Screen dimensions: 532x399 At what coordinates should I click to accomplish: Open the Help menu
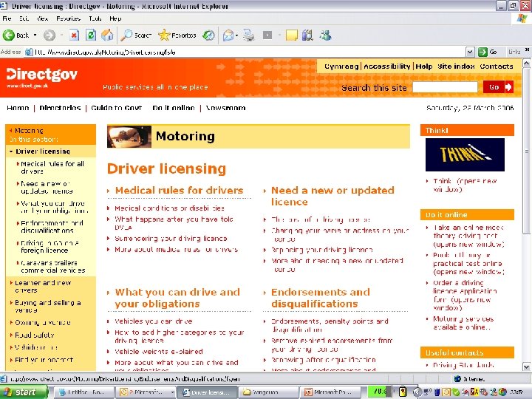(x=115, y=18)
